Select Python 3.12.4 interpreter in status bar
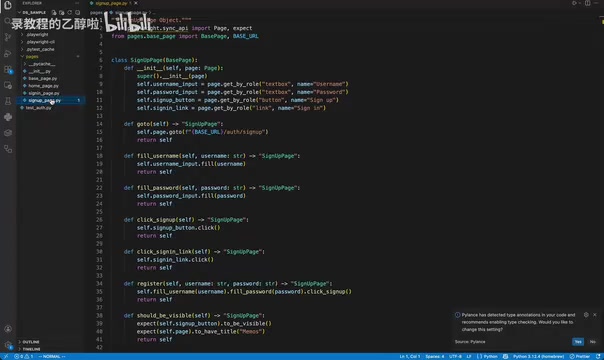Viewport: 604px width, 360px height. point(538,357)
